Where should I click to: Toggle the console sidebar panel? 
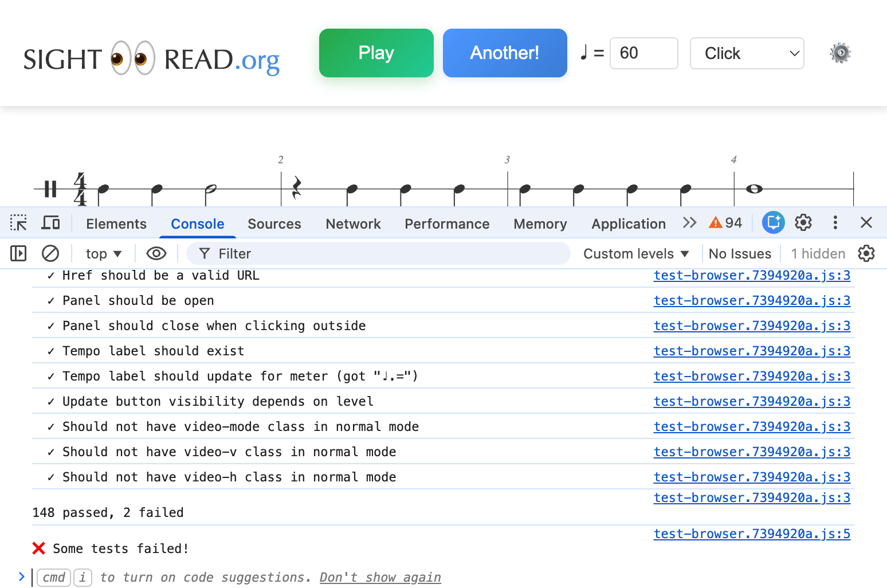point(18,253)
